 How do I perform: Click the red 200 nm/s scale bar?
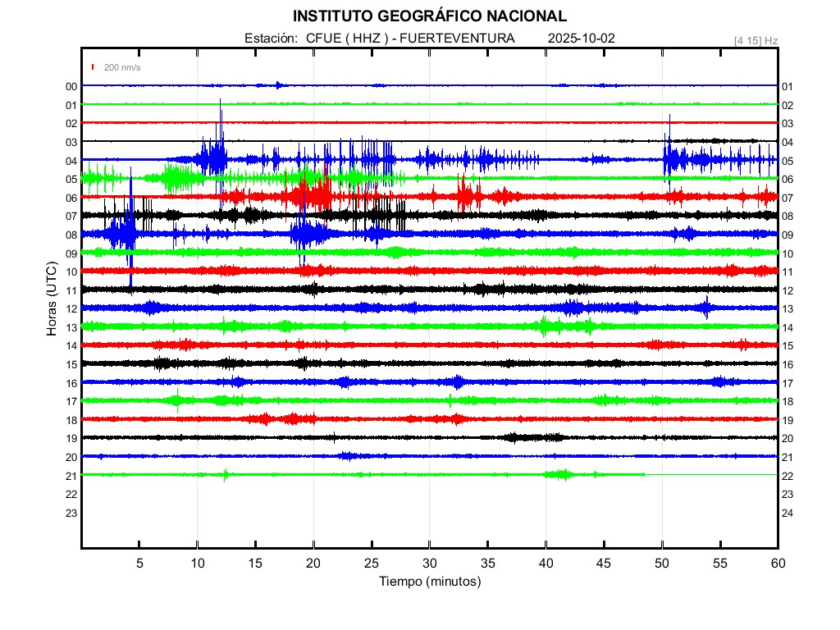click(94, 67)
